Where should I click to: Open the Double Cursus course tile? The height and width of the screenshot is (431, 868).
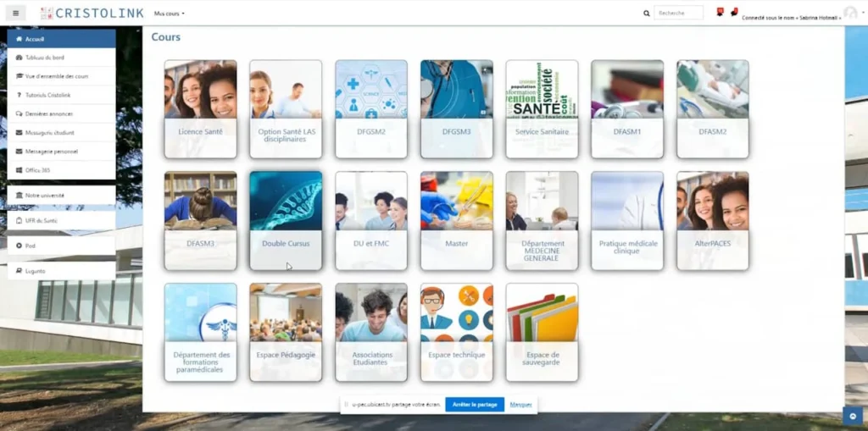[286, 220]
